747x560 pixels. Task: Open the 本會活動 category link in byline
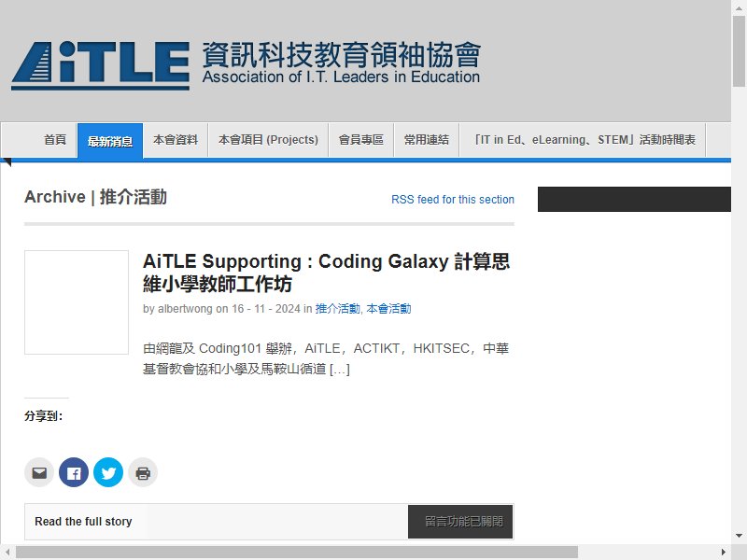[388, 309]
